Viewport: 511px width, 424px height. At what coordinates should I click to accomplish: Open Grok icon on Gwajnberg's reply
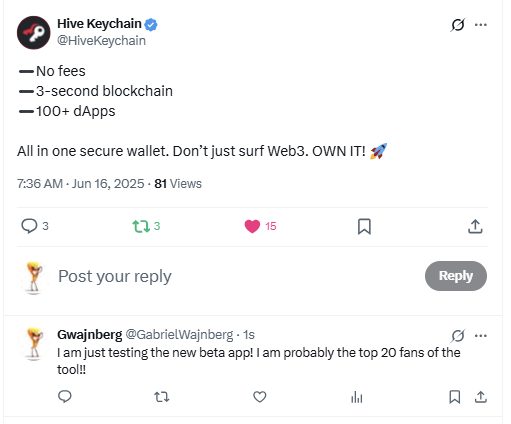[x=458, y=335]
